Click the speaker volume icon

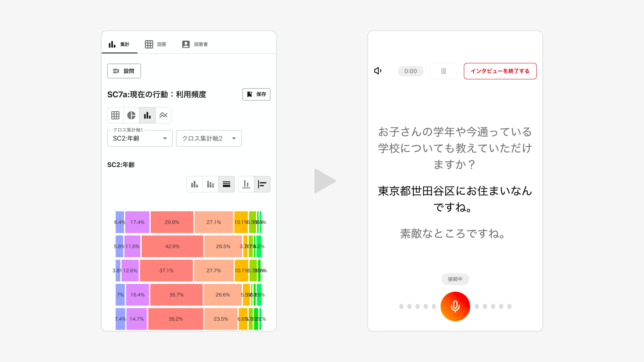click(378, 71)
